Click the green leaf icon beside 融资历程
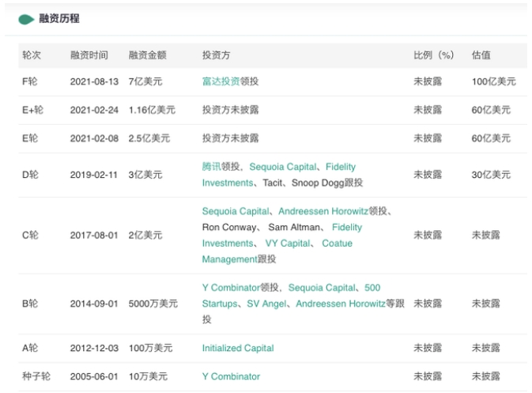The image size is (532, 393). tap(27, 19)
